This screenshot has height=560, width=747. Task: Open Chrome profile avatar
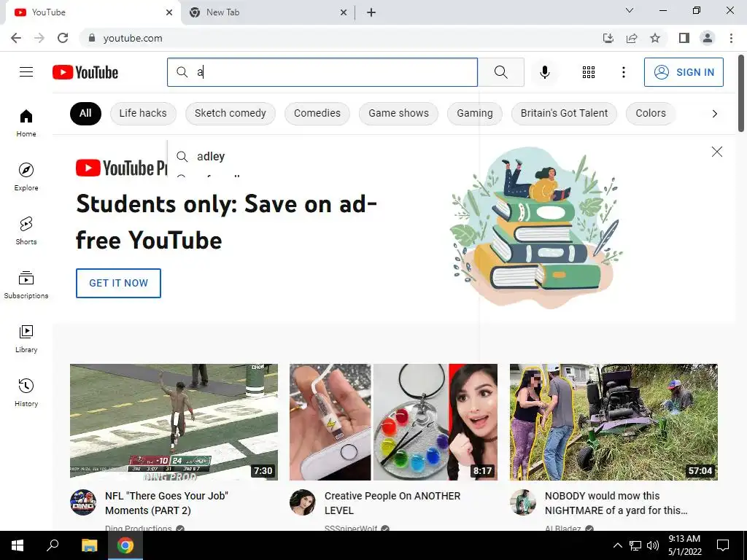click(x=708, y=38)
